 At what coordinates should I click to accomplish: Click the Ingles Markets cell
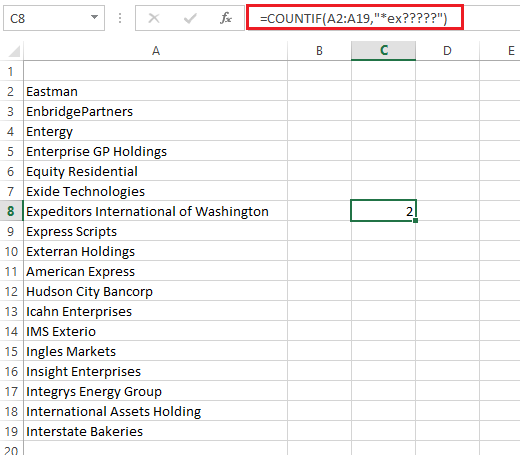(156, 351)
